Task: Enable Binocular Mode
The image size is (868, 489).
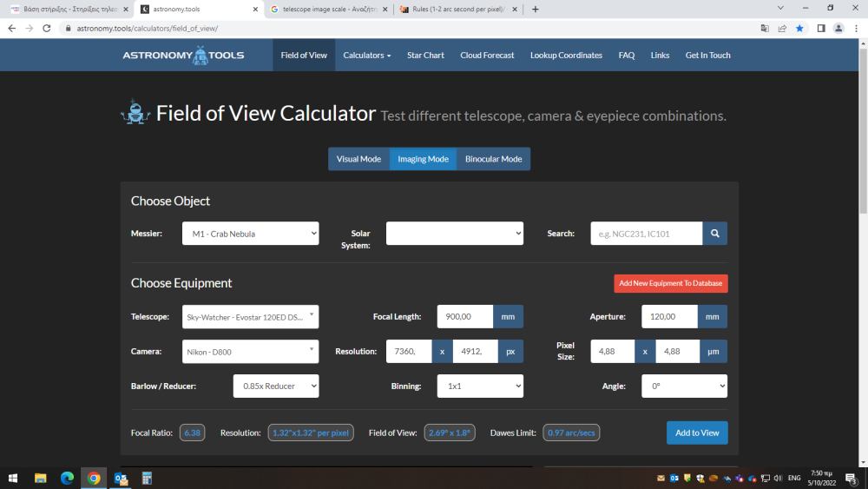Action: 493,159
